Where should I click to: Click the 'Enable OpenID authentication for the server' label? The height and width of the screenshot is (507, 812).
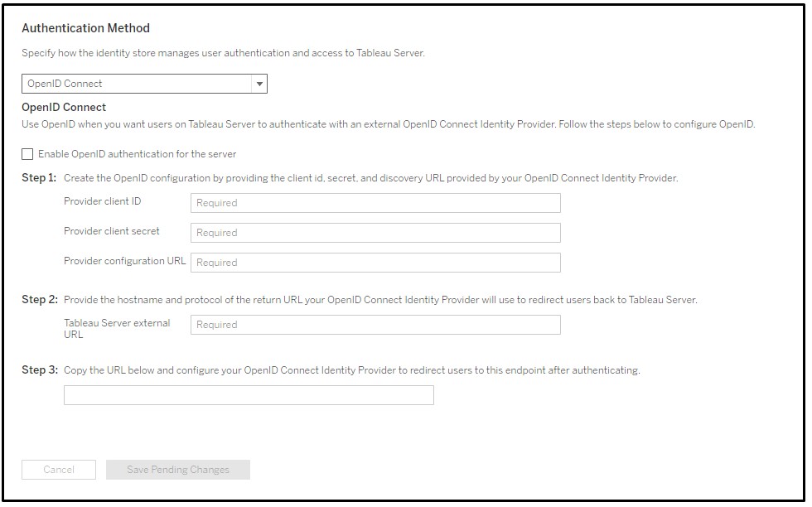coord(137,154)
